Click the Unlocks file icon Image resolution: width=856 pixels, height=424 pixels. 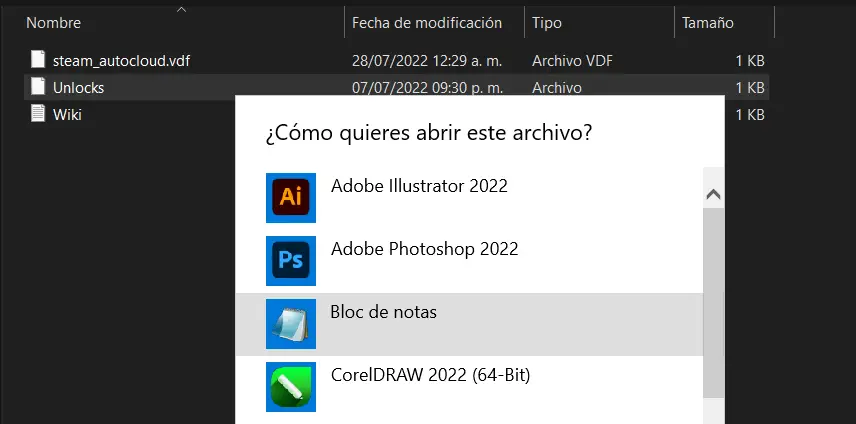[38, 87]
